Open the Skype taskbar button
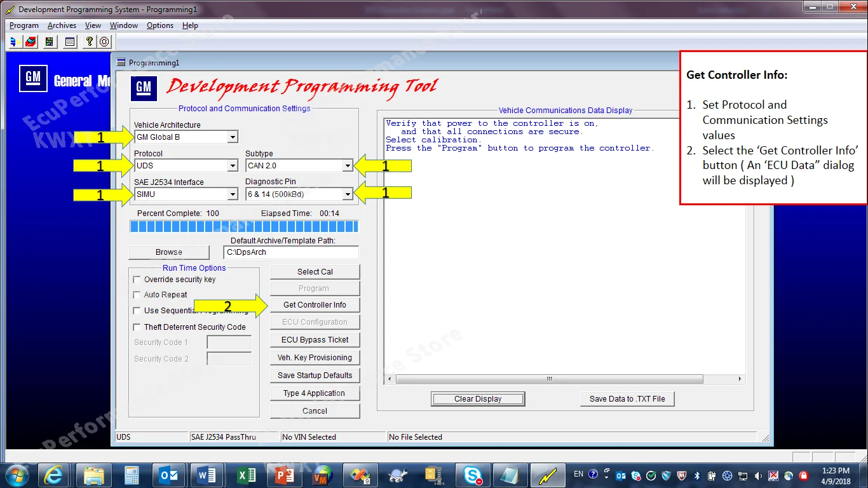868x488 pixels. pyautogui.click(x=472, y=475)
